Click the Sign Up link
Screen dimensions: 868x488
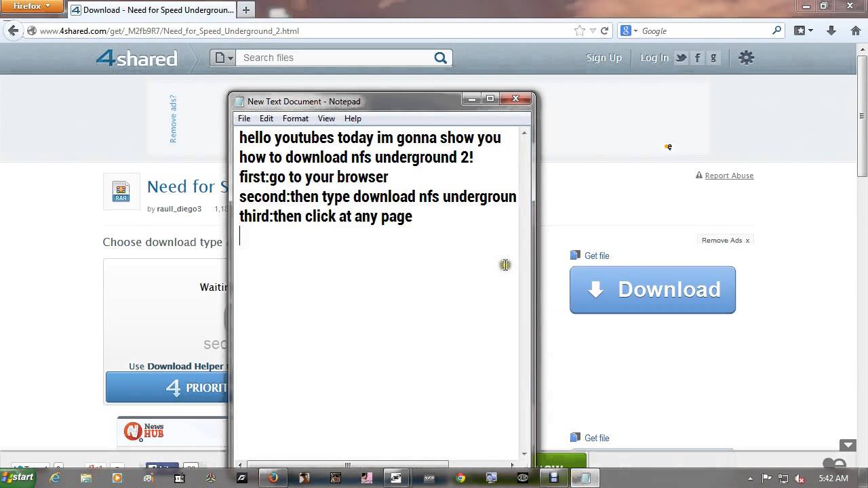pyautogui.click(x=604, y=58)
